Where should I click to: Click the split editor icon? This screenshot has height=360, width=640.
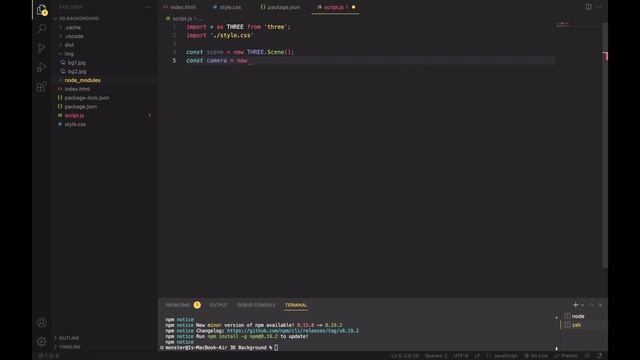tap(589, 7)
